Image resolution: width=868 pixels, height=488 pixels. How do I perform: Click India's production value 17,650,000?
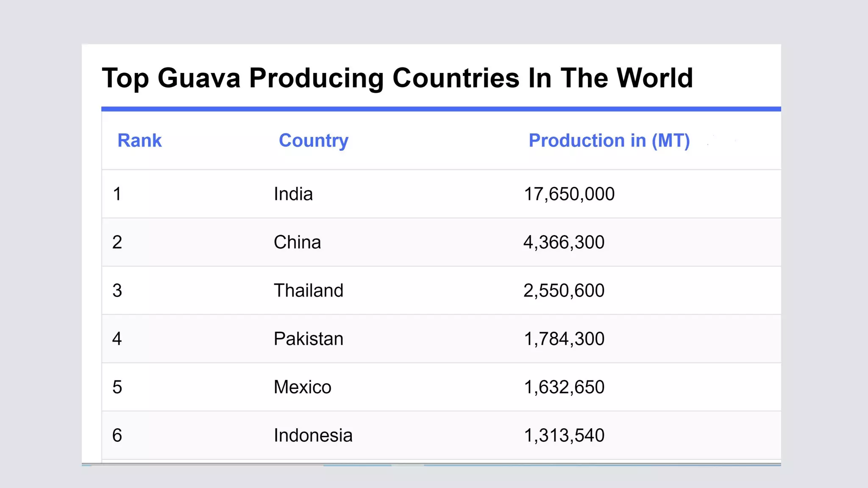[x=569, y=194]
